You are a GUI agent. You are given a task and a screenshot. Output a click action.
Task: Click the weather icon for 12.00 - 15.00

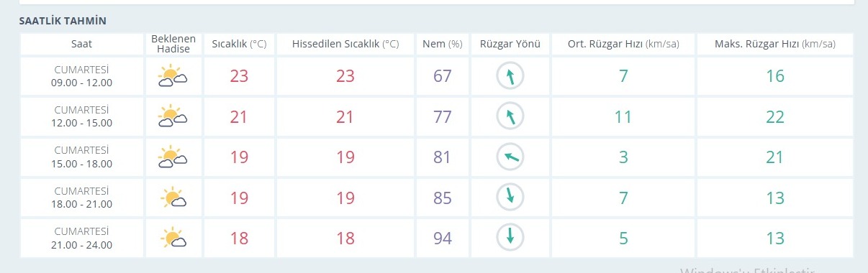tap(173, 116)
